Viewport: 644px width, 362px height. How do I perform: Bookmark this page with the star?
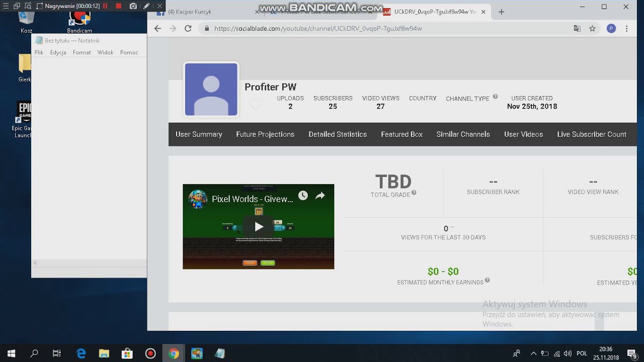click(592, 29)
